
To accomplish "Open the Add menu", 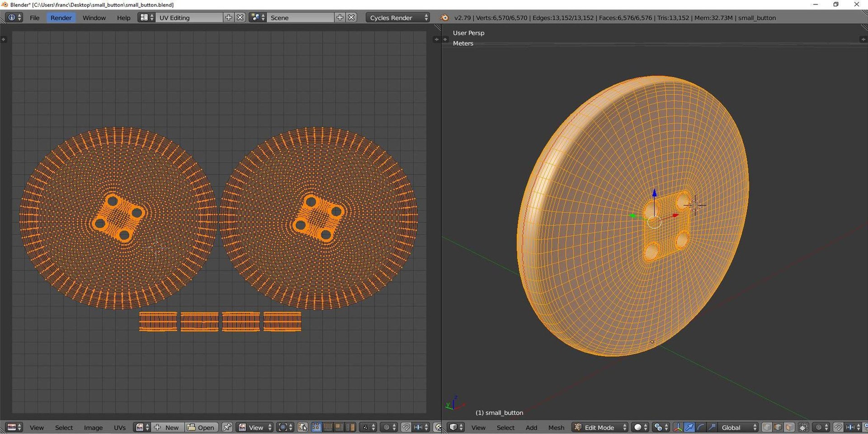I will click(531, 427).
